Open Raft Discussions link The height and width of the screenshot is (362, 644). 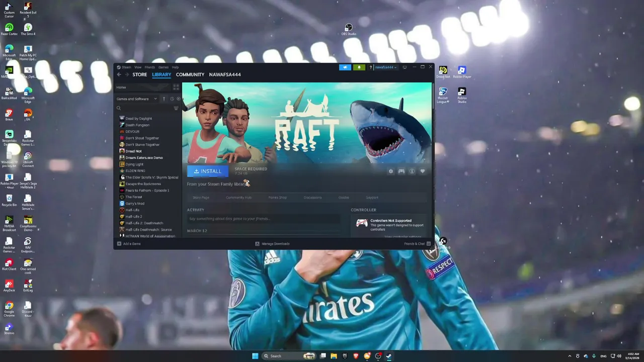pos(312,198)
